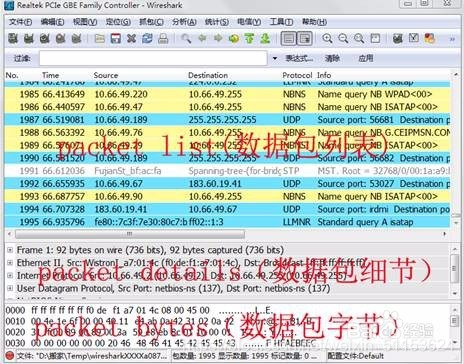Viewport: 464px width, 364px height.
Task: Click the packet list horizontal scrollbar thumb
Action: [130, 234]
